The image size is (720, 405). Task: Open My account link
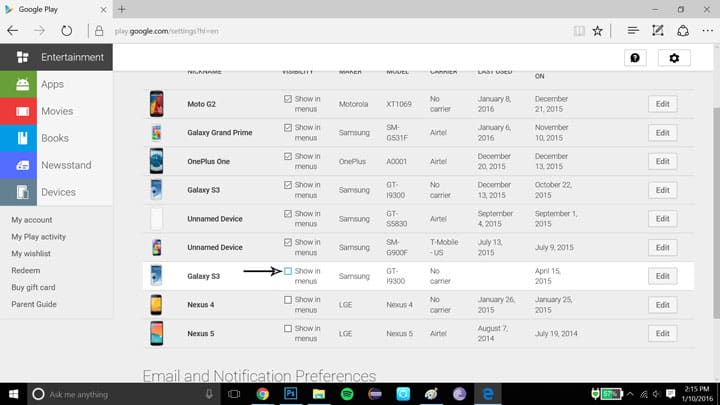[32, 219]
